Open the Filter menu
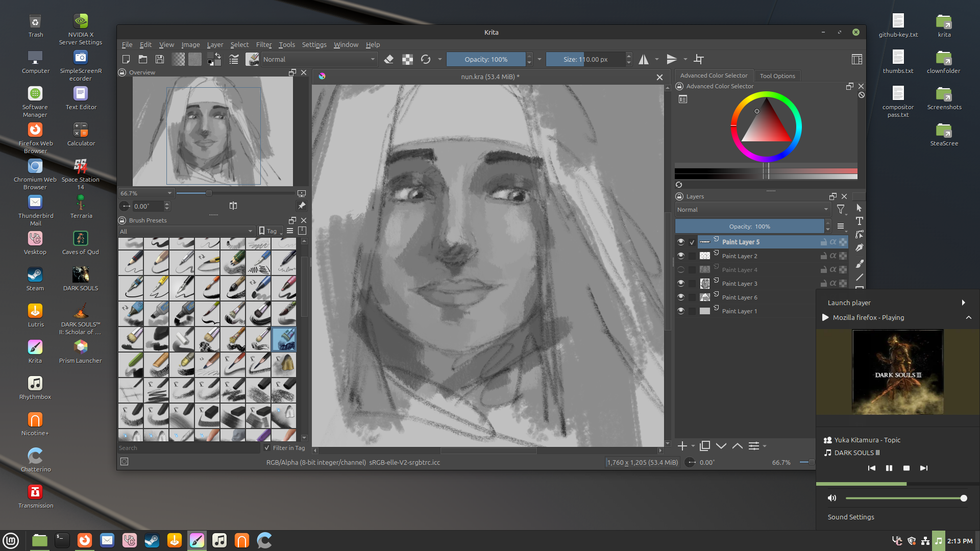The image size is (980, 551). [x=264, y=44]
